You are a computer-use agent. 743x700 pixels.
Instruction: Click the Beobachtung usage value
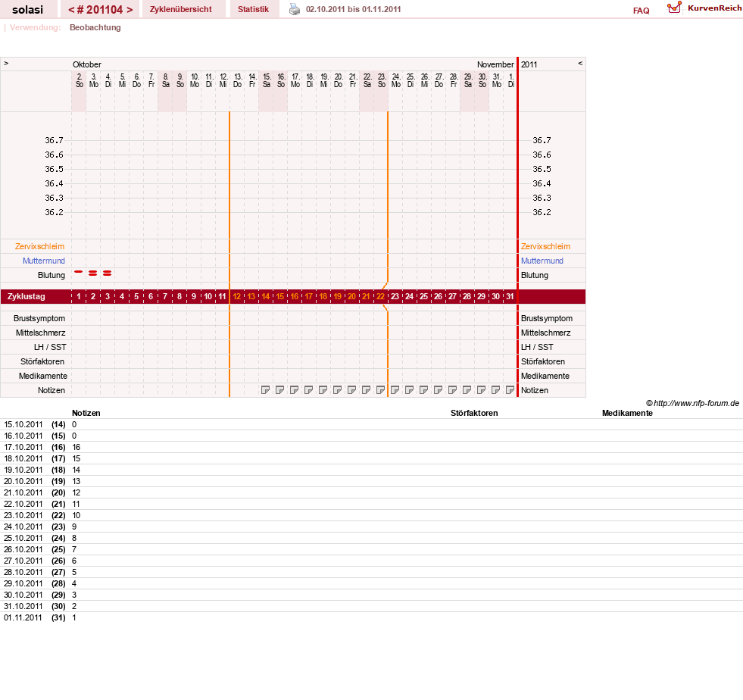(x=95, y=27)
